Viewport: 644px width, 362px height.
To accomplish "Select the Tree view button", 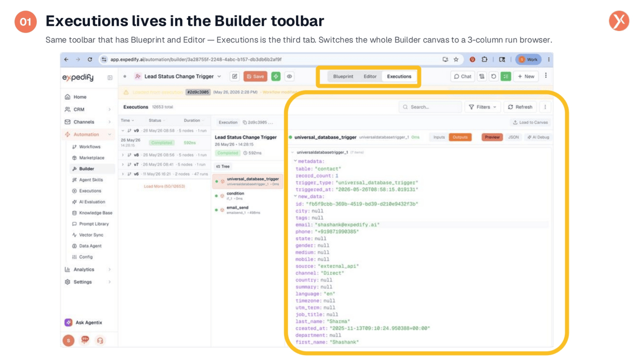I will [x=223, y=167].
